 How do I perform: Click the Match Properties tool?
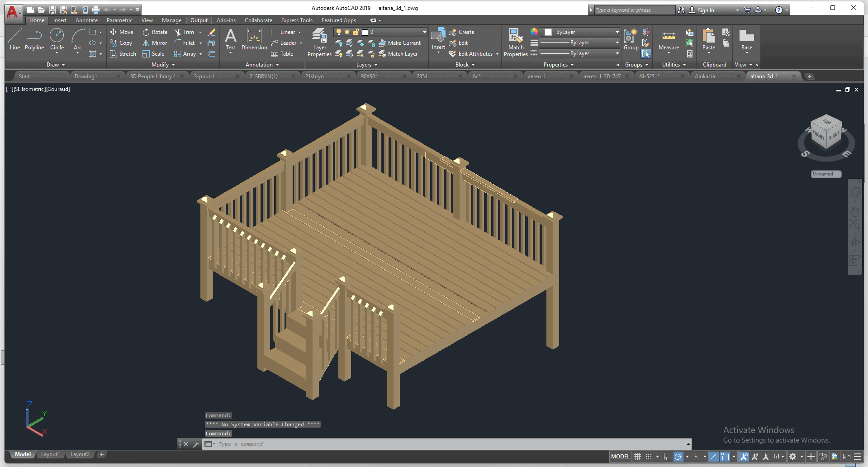point(516,42)
